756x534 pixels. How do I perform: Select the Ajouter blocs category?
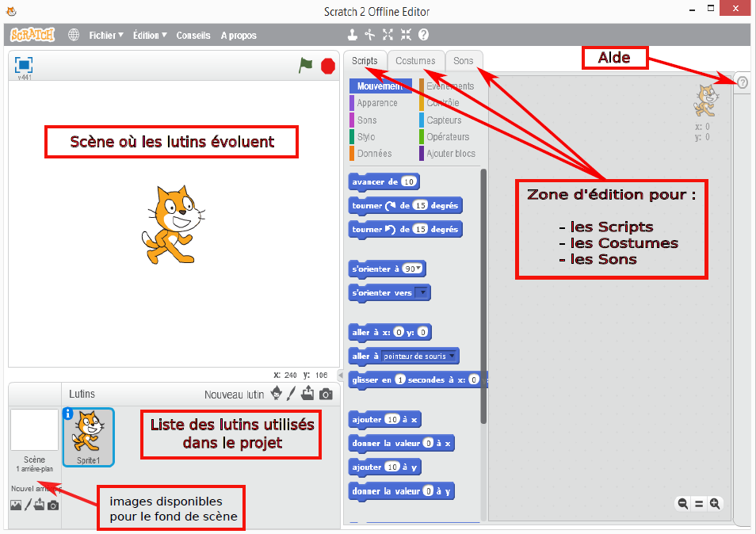coord(450,153)
